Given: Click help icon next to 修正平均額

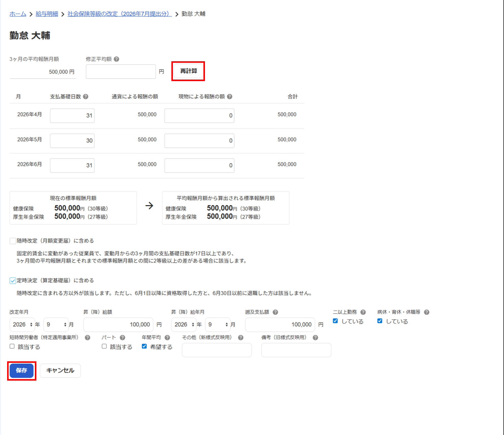Looking at the screenshot, I should click(116, 59).
